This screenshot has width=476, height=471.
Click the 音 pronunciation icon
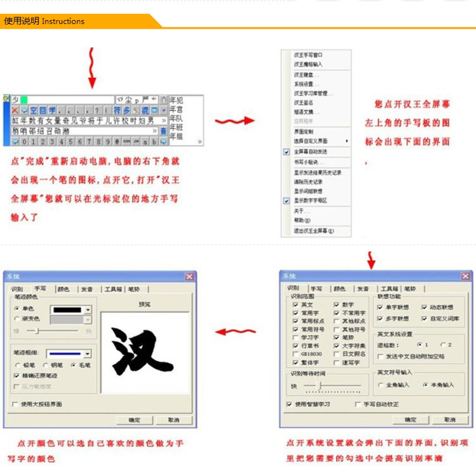(164, 131)
